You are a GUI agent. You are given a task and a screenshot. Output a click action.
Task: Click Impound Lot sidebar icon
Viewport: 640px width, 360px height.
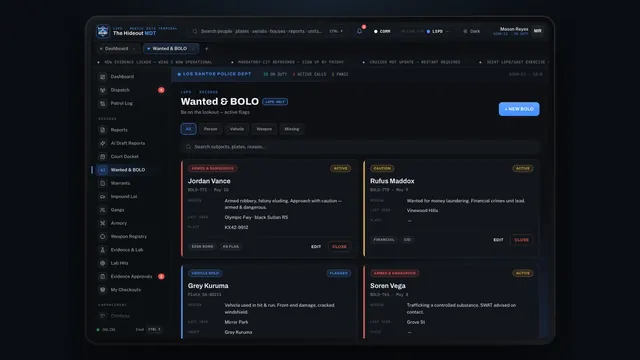(102, 196)
